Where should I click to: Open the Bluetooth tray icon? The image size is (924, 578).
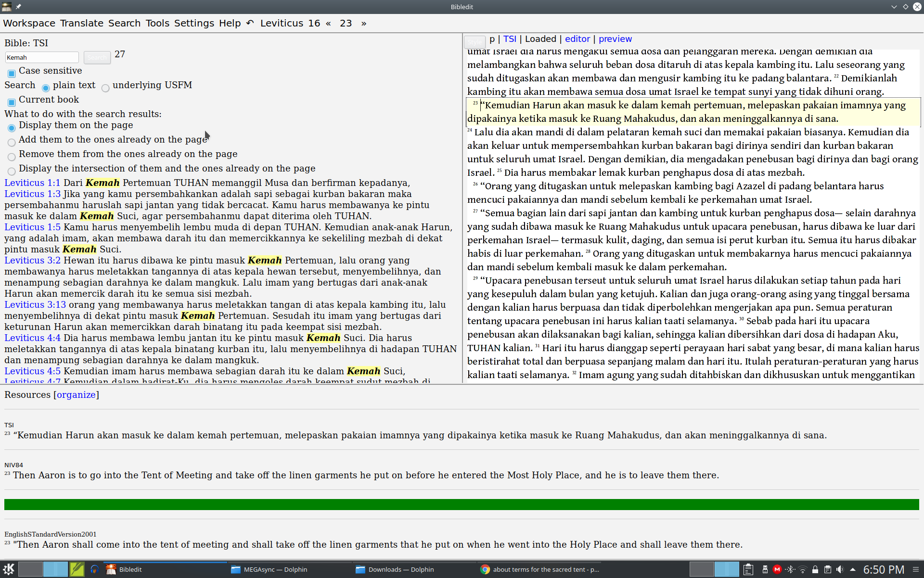(790, 569)
